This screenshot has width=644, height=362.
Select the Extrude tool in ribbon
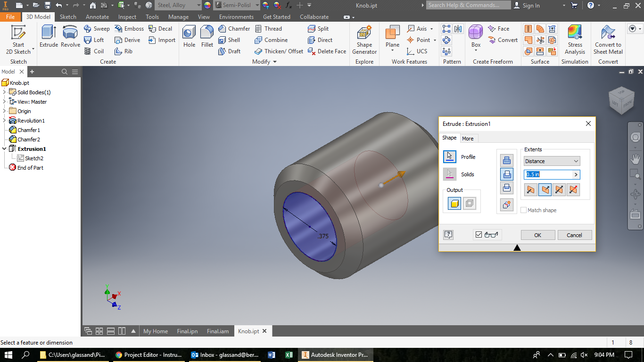[x=49, y=37]
